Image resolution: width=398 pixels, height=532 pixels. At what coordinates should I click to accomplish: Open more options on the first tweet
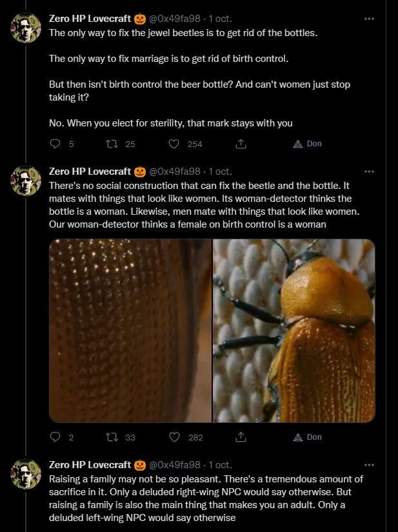(x=369, y=19)
